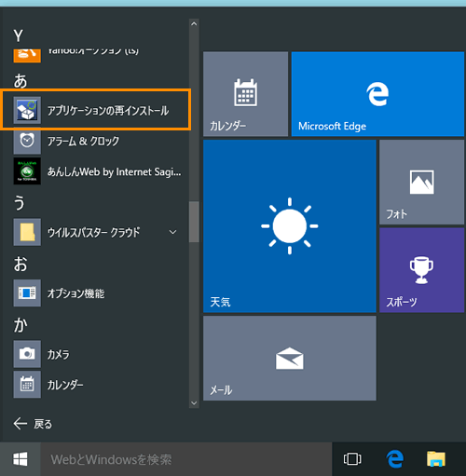Image resolution: width=466 pixels, height=476 pixels.
Task: Click the ウイルスバスター クラウド folder icon
Action: click(x=27, y=232)
